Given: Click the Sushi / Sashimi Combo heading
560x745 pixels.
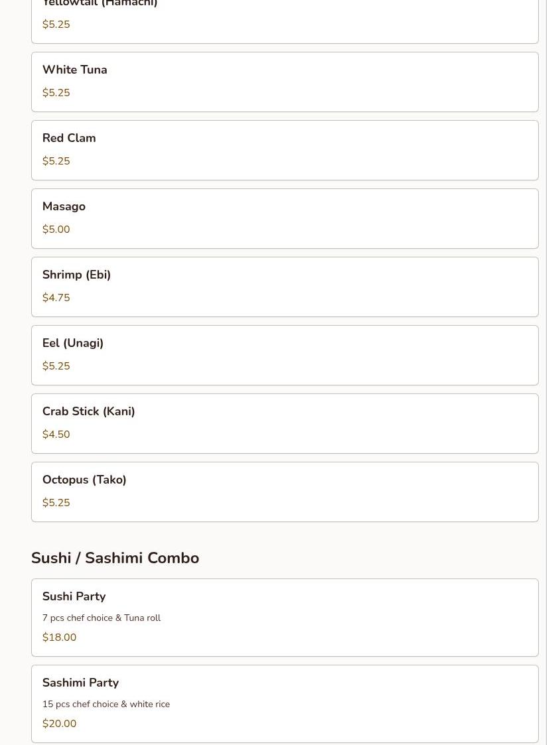Looking at the screenshot, I should click(115, 558).
